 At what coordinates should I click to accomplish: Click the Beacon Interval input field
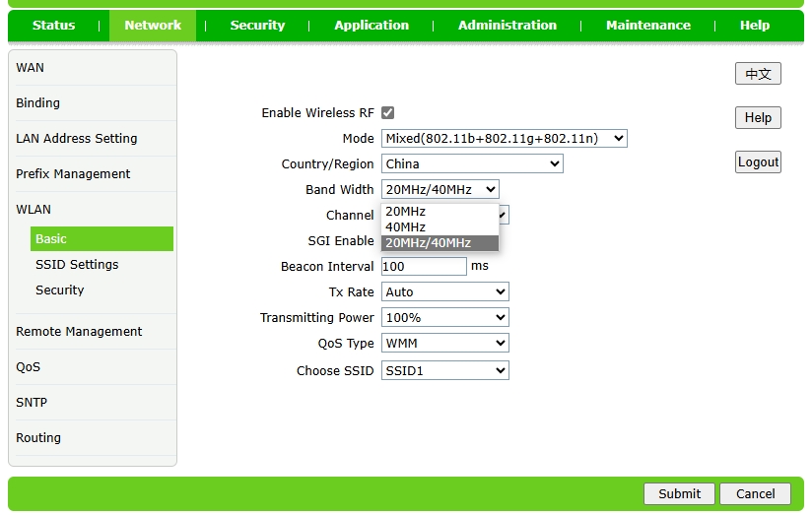click(x=424, y=267)
